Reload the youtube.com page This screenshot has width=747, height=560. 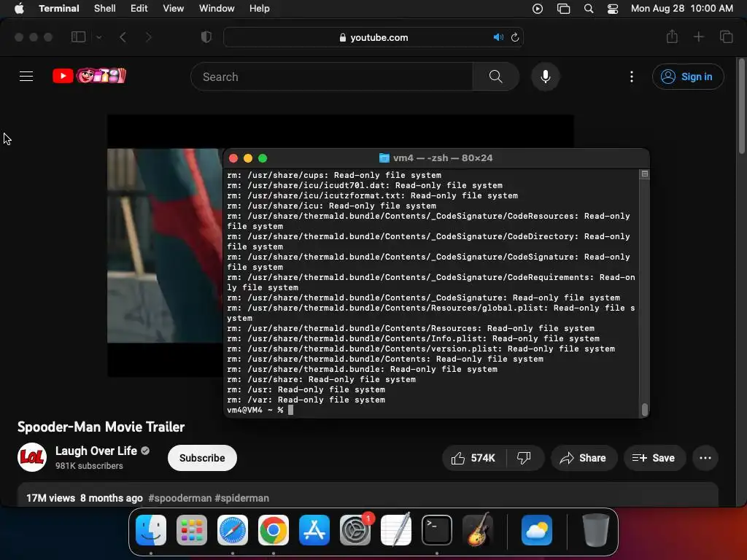point(515,37)
